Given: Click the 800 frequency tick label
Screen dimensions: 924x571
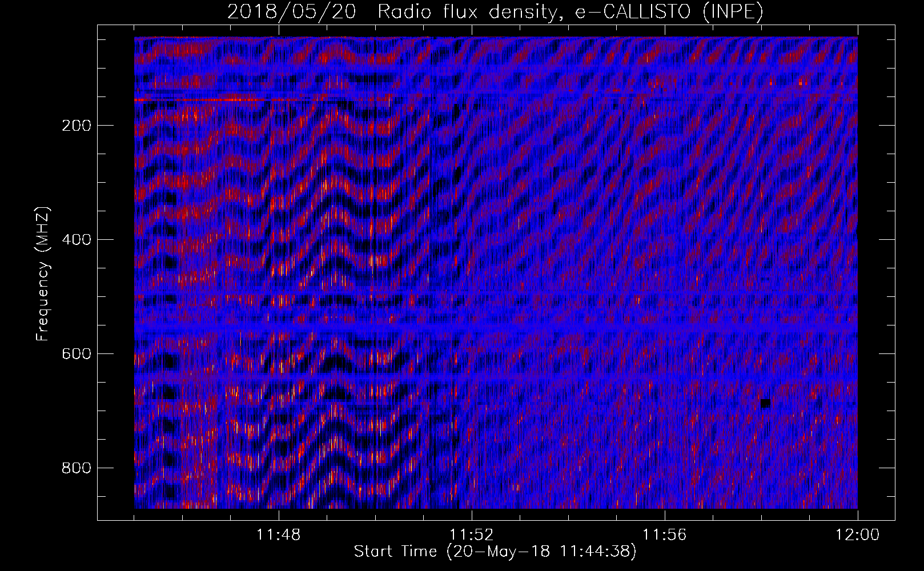Looking at the screenshot, I should click(x=77, y=468).
